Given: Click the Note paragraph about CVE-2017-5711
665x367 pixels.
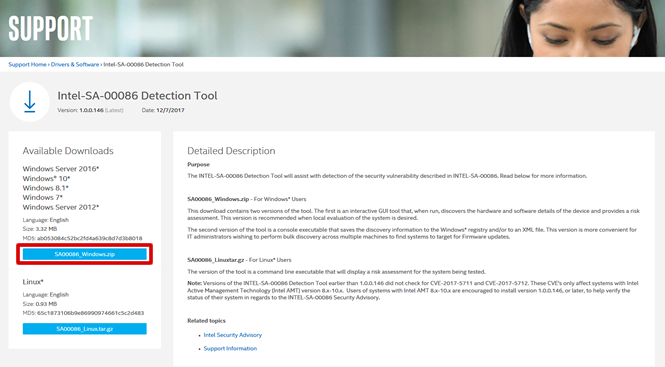Looking at the screenshot, I should coord(413,291).
